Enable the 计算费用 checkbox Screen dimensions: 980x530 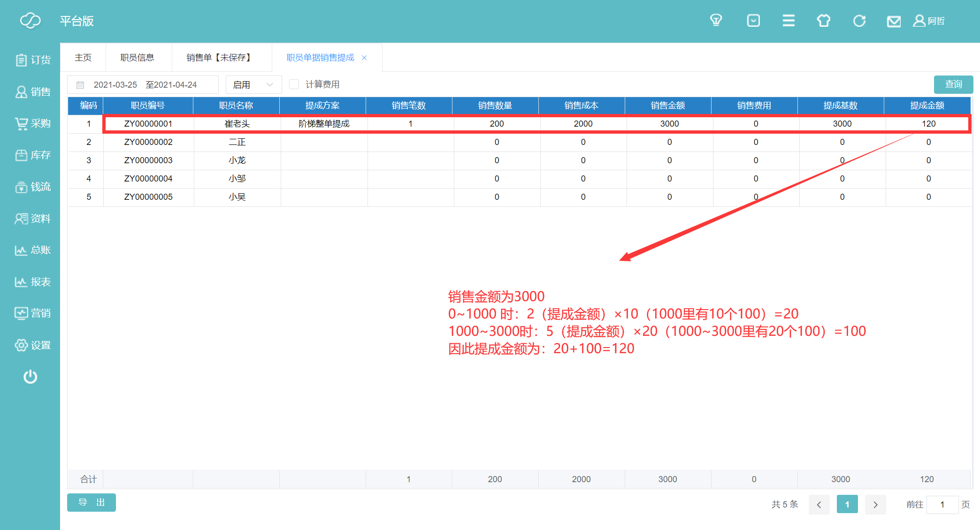[x=294, y=84]
